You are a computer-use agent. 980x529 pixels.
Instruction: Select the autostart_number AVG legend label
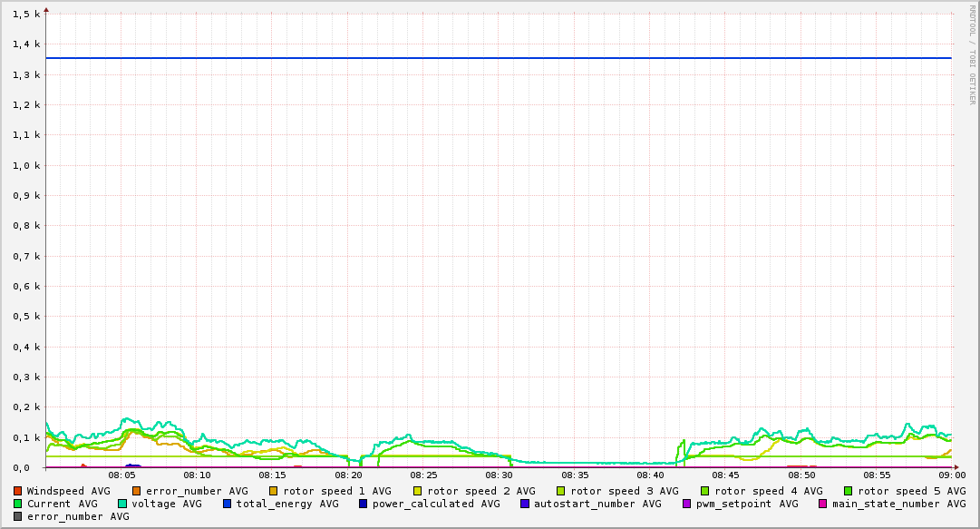tap(597, 504)
